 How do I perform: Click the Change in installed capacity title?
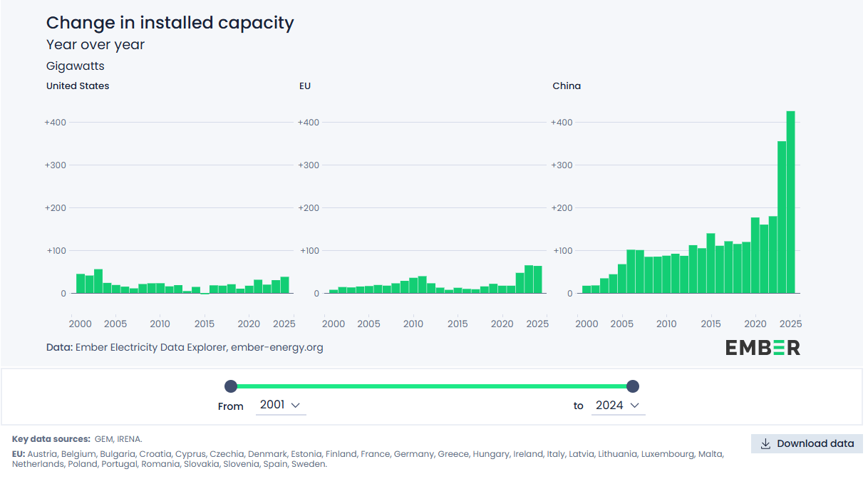point(170,23)
